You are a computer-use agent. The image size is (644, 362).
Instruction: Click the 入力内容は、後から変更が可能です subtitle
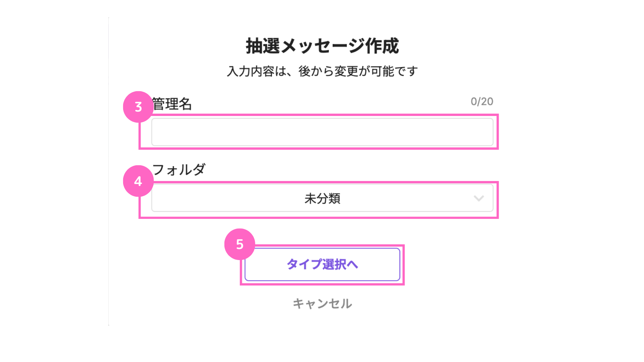point(322,71)
